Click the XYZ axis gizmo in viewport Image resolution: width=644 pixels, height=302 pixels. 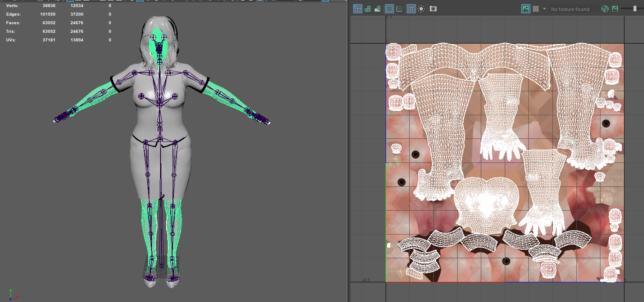13,295
